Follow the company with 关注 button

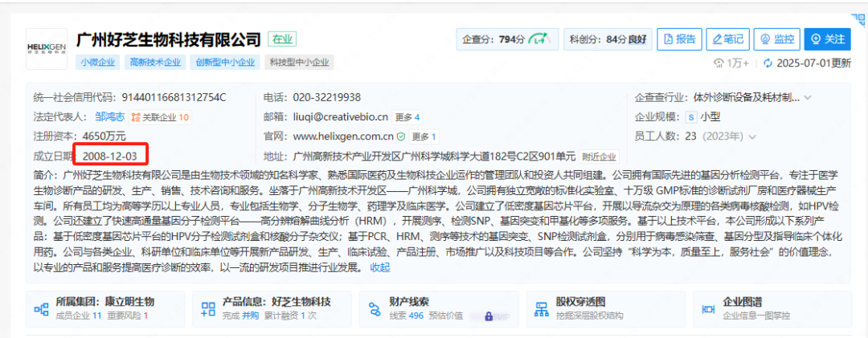click(828, 39)
